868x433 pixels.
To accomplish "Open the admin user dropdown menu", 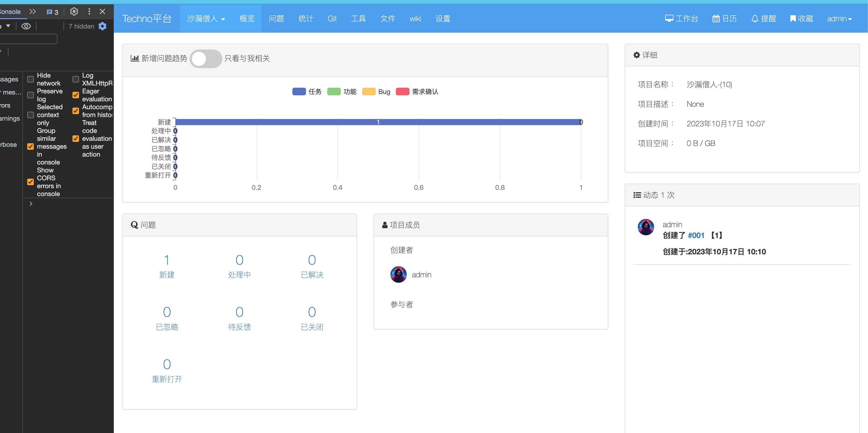I will (839, 19).
